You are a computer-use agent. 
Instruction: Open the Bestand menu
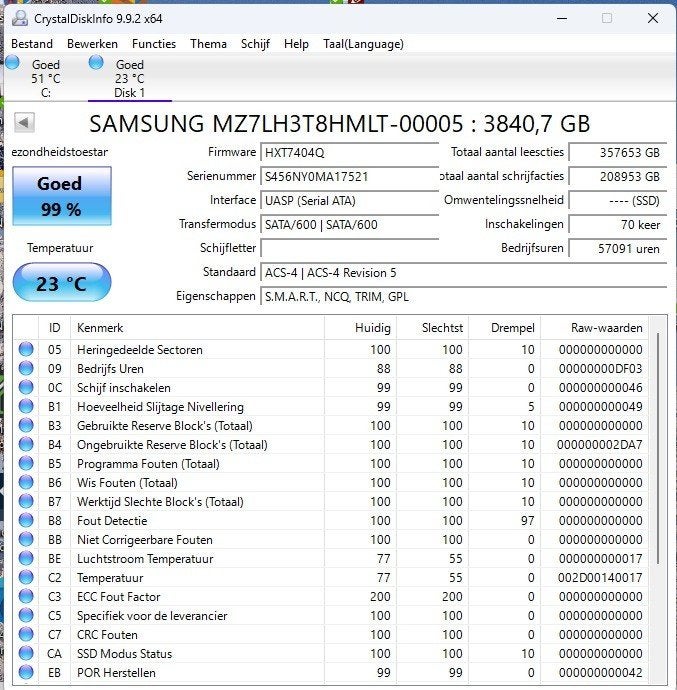point(32,44)
